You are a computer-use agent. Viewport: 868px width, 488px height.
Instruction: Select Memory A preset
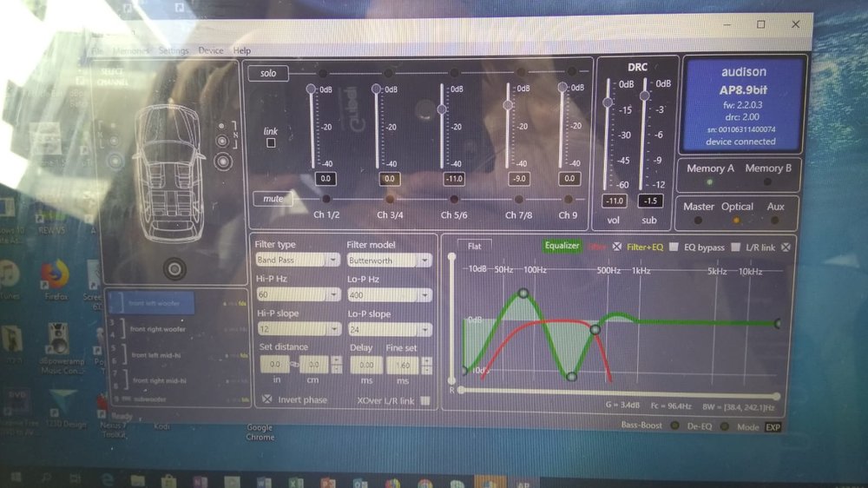710,181
